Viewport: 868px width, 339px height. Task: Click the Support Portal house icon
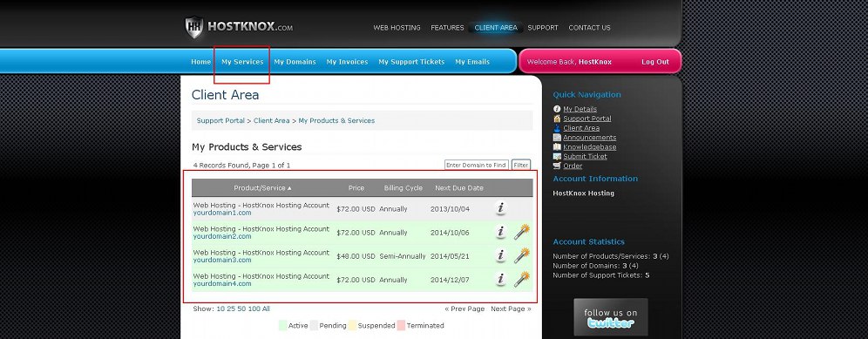point(557,119)
